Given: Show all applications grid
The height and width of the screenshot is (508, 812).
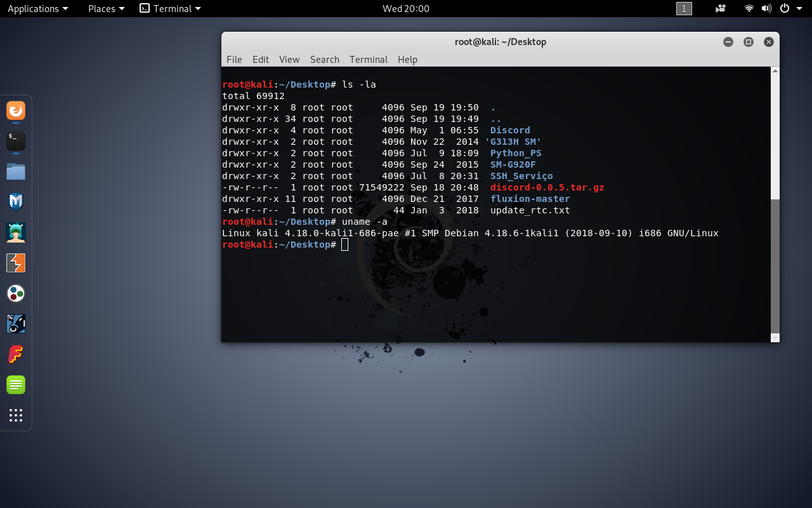Looking at the screenshot, I should coord(16,415).
